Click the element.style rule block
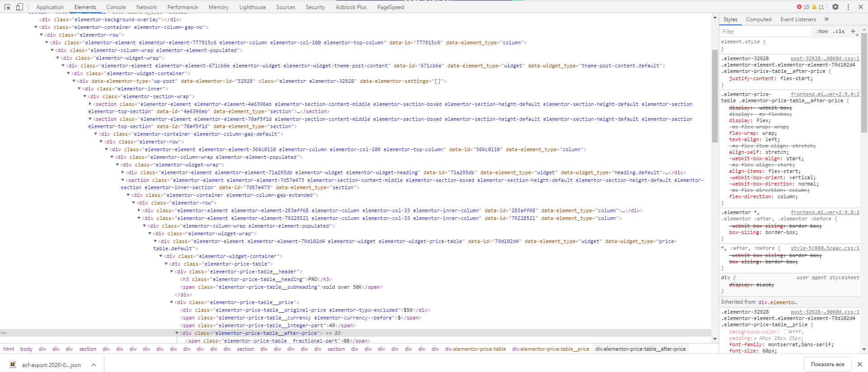 pos(790,45)
